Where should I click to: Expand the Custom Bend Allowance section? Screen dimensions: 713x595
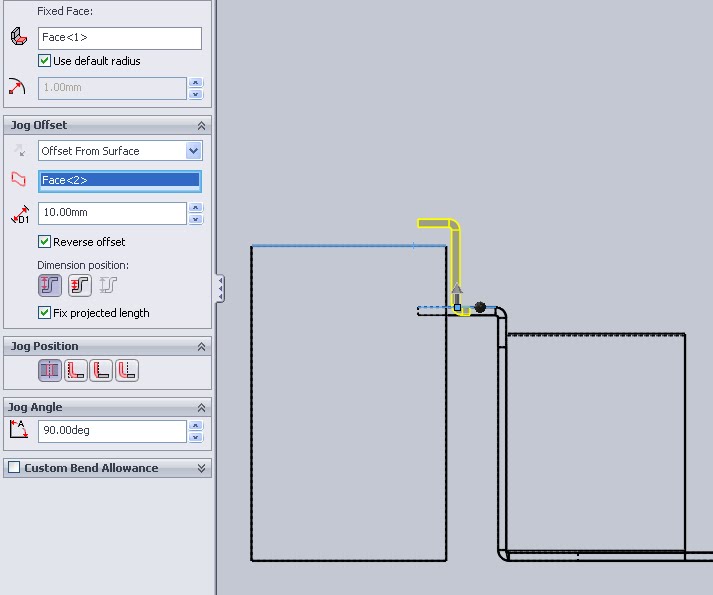201,468
